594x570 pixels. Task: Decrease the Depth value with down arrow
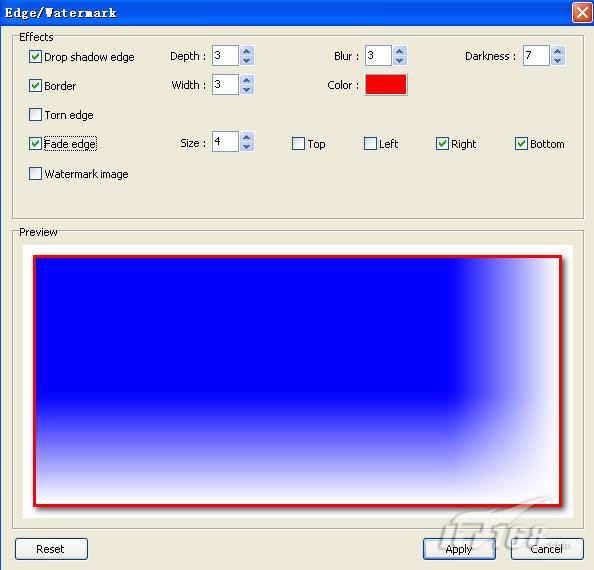pyautogui.click(x=247, y=61)
